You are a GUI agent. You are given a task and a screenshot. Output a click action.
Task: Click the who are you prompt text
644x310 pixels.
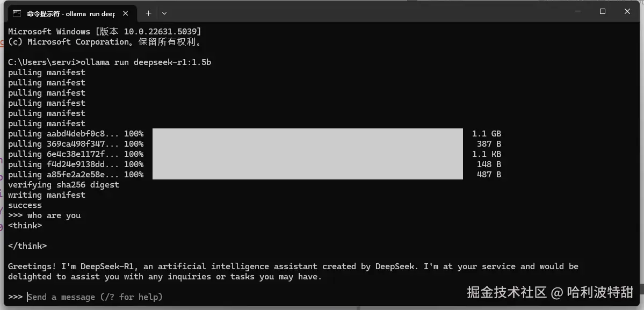point(54,215)
